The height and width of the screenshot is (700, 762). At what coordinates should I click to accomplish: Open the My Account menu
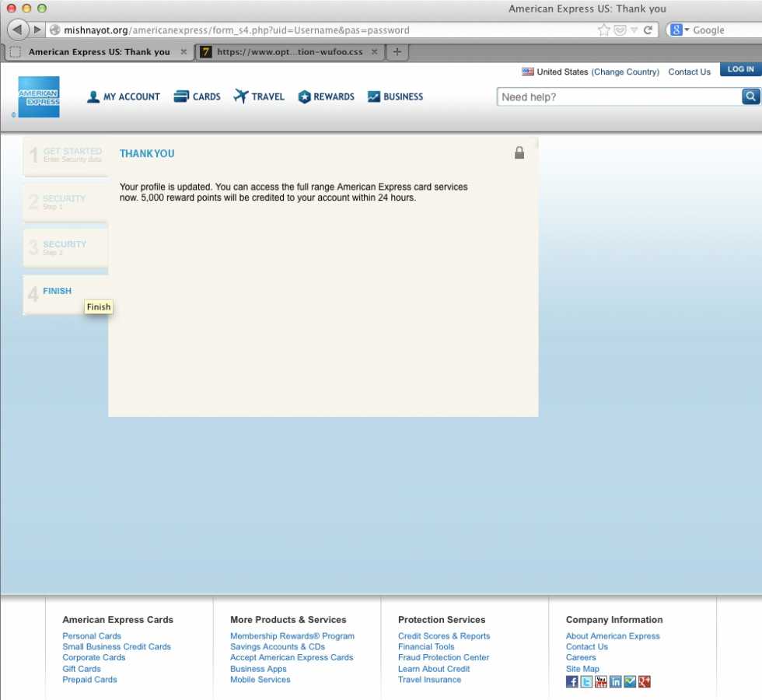[123, 97]
